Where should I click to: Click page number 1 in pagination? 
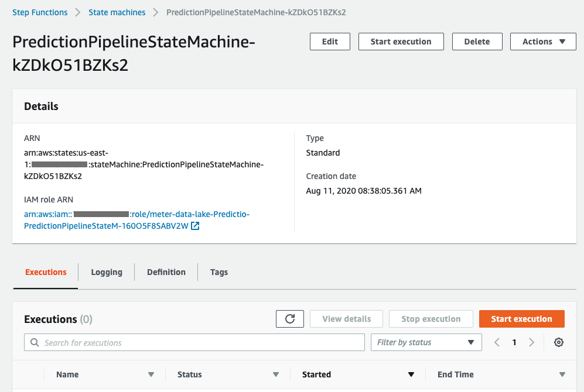[x=514, y=342]
